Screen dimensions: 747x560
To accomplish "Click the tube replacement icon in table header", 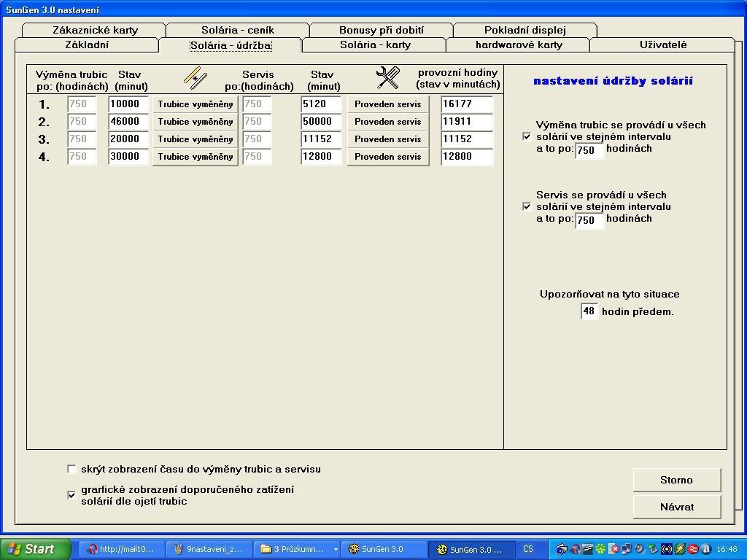I will pos(196,78).
